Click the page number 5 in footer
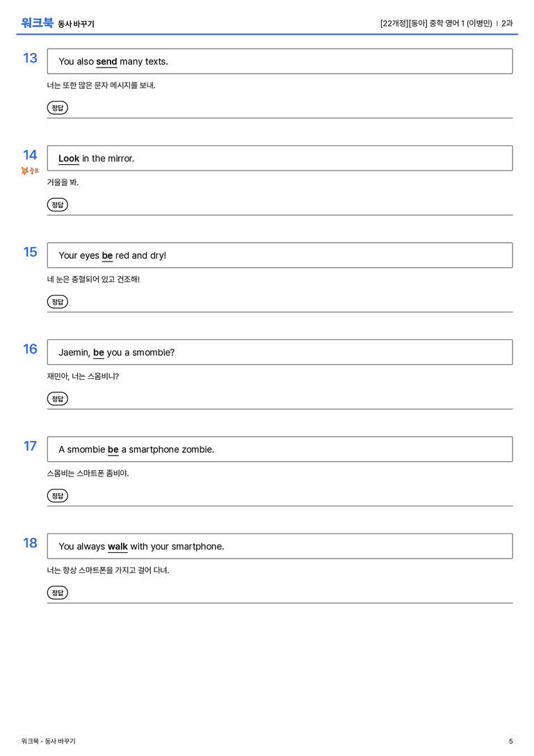 click(511, 741)
